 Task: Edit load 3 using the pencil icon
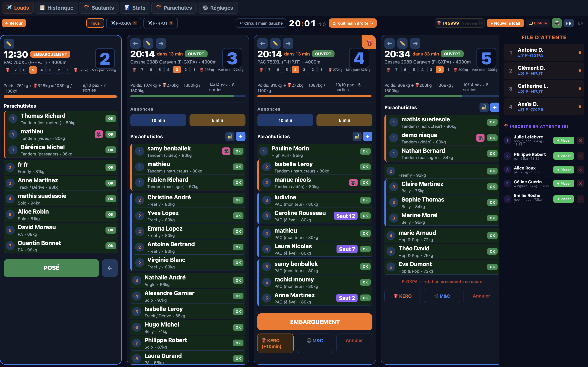148,43
